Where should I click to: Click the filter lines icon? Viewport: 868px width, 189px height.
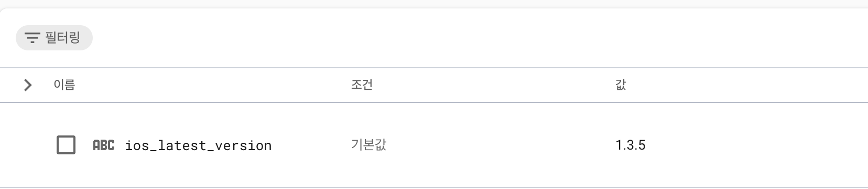pos(32,38)
